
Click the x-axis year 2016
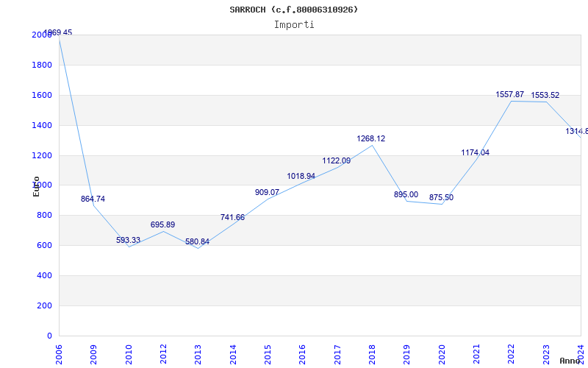(x=302, y=354)
